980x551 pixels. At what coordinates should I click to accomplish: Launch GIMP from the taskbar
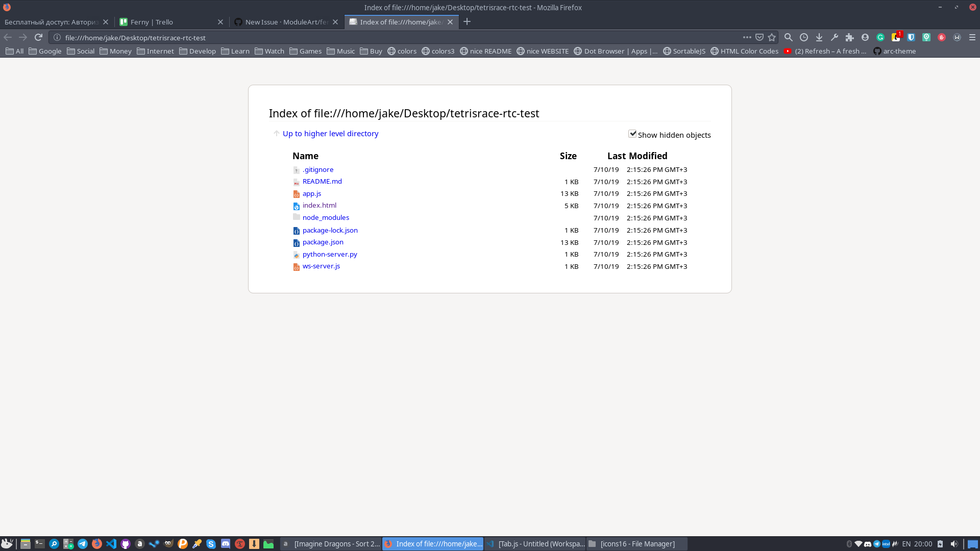click(168, 544)
